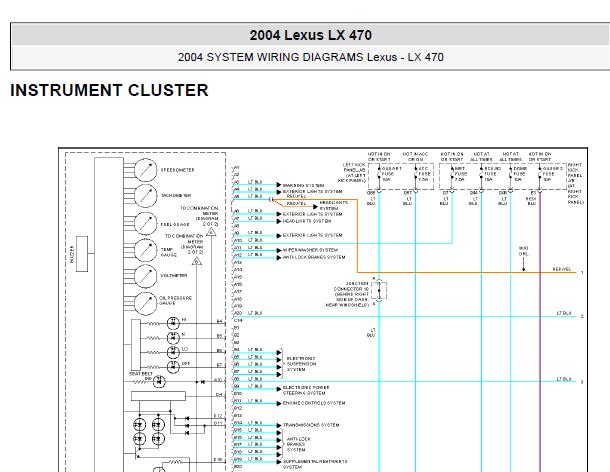Click the EXTERIOR LIGHTS SYSTEM label at pin A9
Screen dimensions: 610x472
click(312, 235)
